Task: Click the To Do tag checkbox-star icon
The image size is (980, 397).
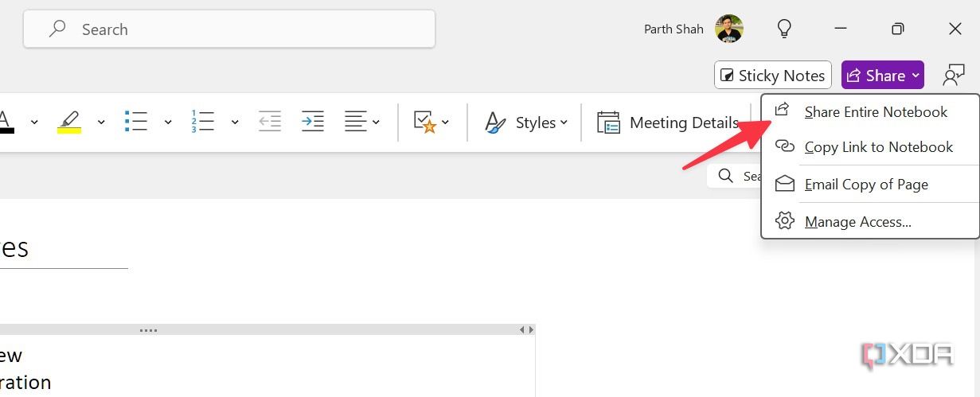Action: click(424, 122)
